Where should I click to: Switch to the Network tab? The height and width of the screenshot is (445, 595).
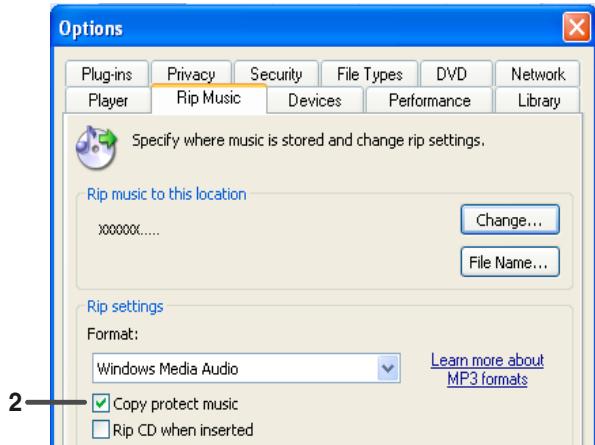(x=538, y=74)
